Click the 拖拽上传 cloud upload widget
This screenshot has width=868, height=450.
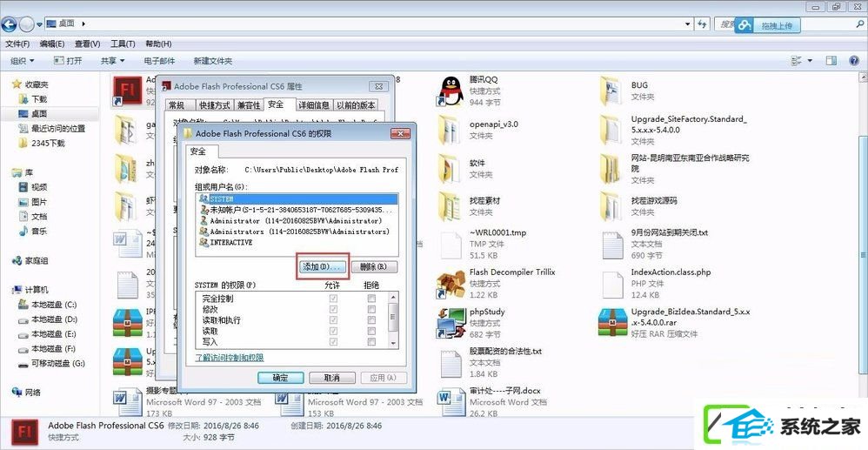pos(767,25)
